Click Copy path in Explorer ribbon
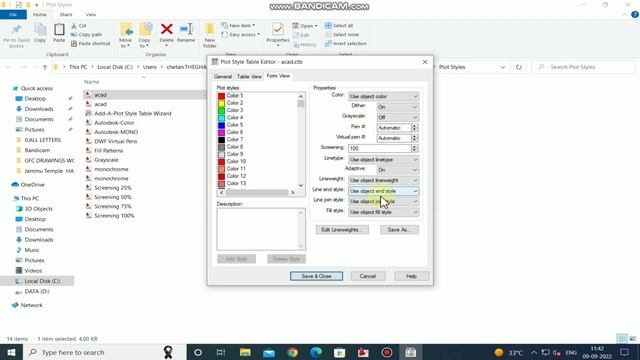 (x=86, y=35)
